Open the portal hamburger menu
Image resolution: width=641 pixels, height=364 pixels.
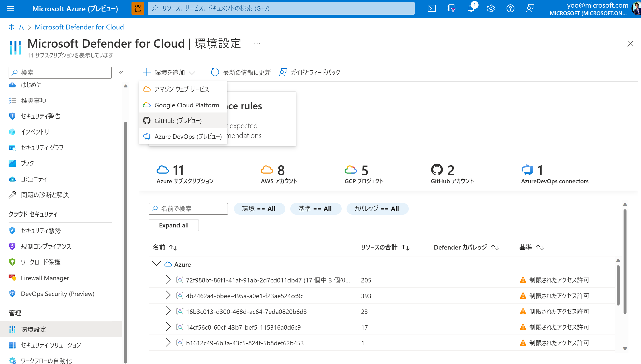pyautogui.click(x=10, y=9)
